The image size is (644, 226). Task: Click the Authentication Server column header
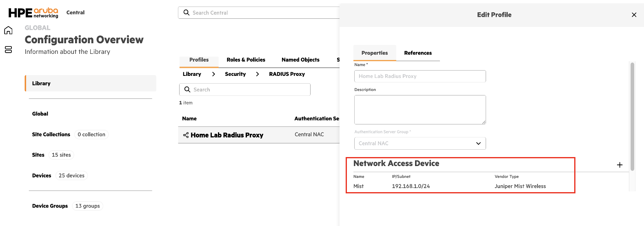point(317,119)
